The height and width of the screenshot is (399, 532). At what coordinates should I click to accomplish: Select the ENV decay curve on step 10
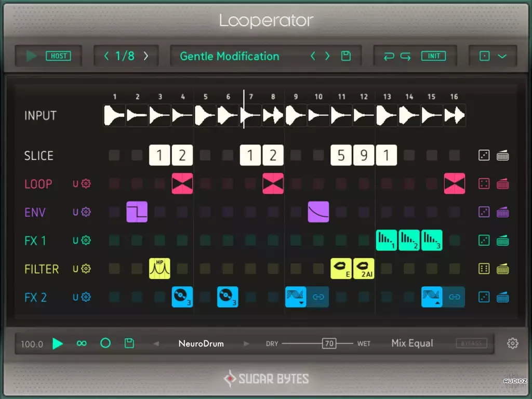coord(318,212)
